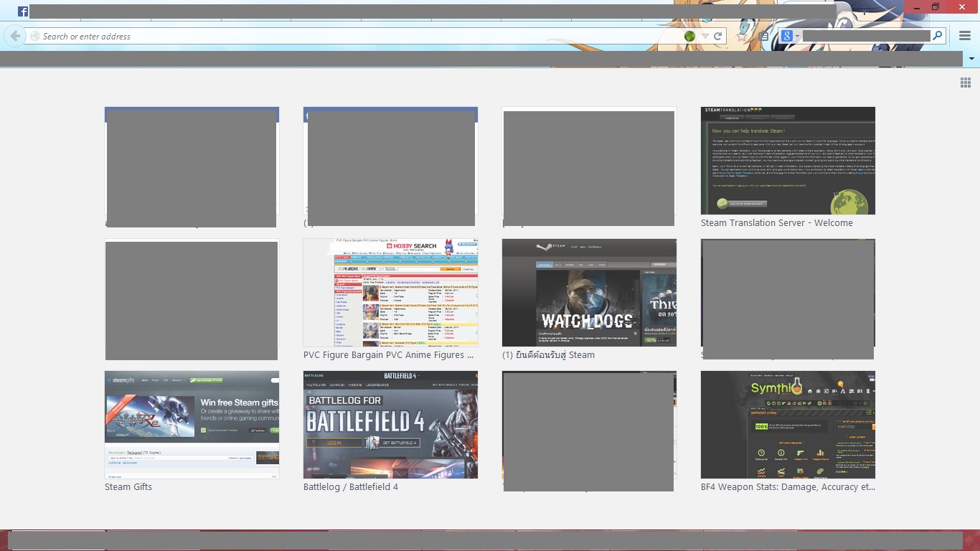This screenshot has height=551, width=980.
Task: Open the search engine dropdown arrow
Action: click(x=798, y=36)
